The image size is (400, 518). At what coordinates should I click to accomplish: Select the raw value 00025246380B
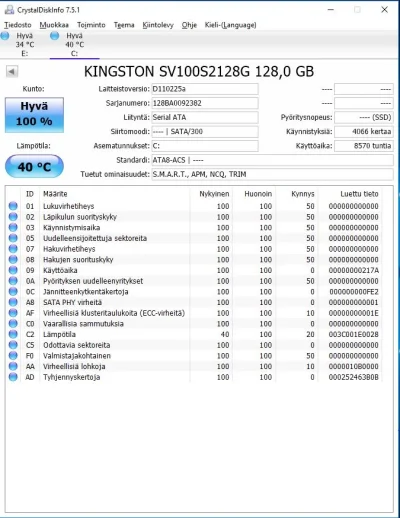[x=354, y=377]
